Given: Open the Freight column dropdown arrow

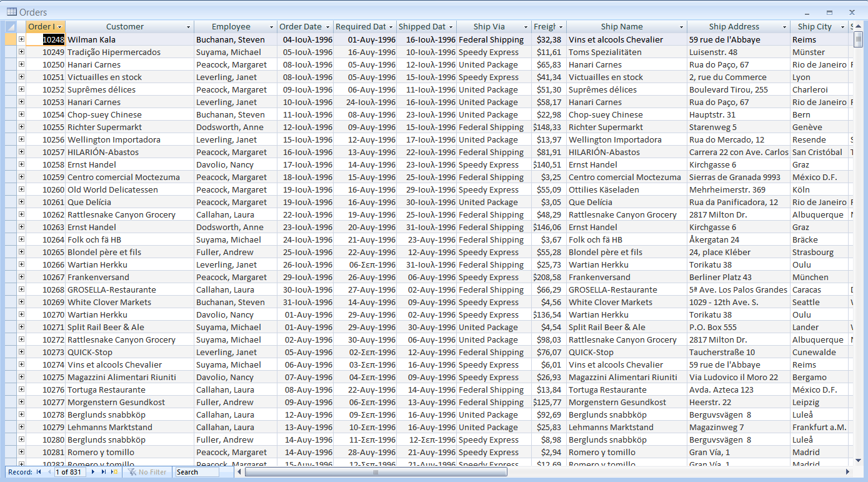Looking at the screenshot, I should [561, 27].
